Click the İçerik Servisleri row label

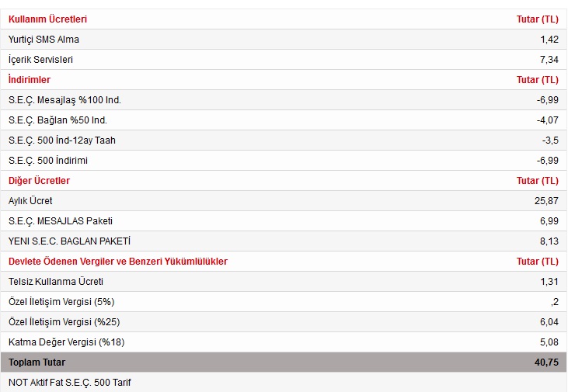[x=40, y=59]
